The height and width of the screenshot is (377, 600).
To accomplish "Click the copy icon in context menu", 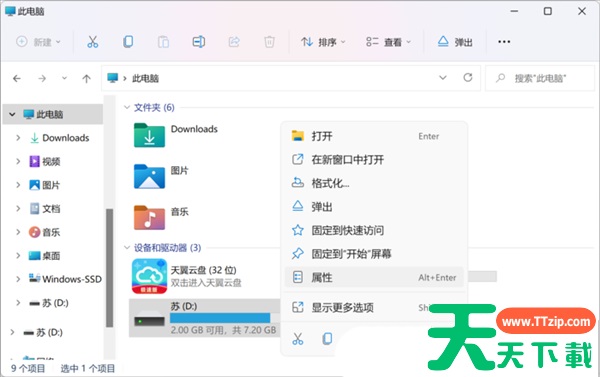I will [327, 339].
